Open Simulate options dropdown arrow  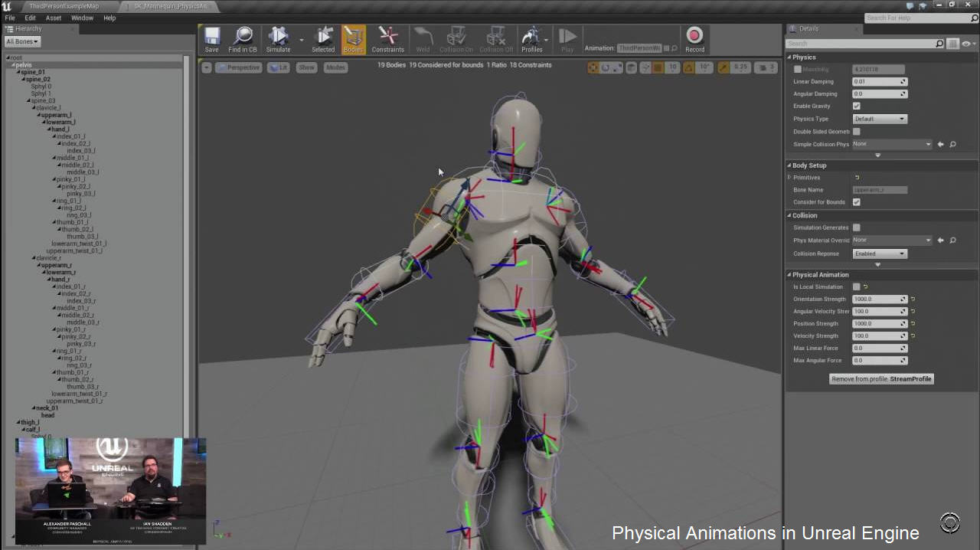(x=302, y=39)
